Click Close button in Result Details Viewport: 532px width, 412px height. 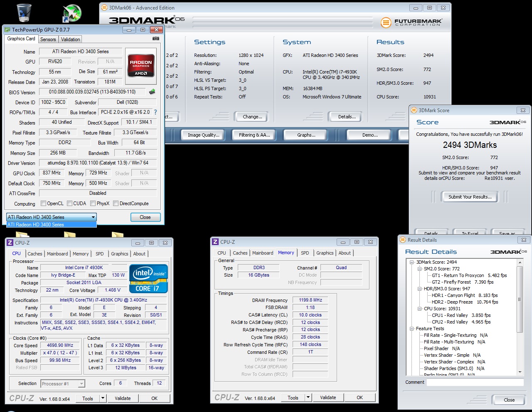click(509, 400)
